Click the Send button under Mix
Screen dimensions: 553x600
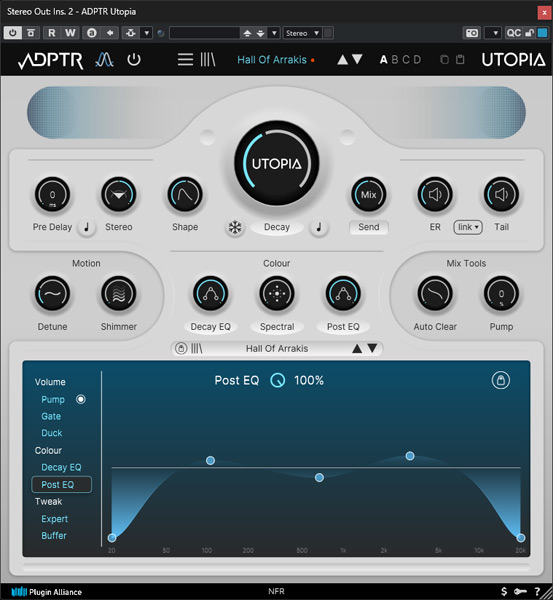[369, 227]
